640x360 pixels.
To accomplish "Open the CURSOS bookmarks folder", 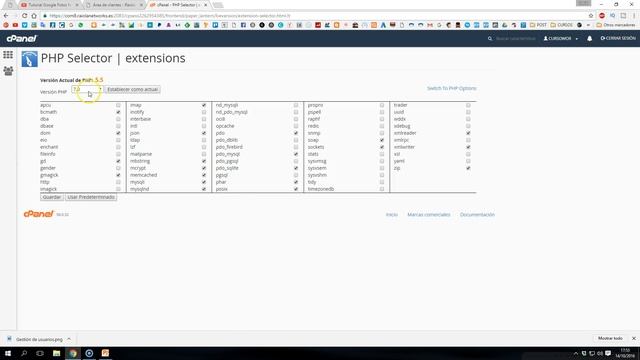I will tap(561, 25).
